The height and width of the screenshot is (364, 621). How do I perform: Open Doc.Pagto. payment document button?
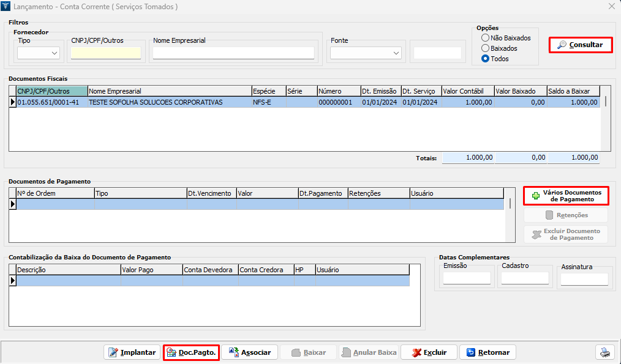(191, 352)
